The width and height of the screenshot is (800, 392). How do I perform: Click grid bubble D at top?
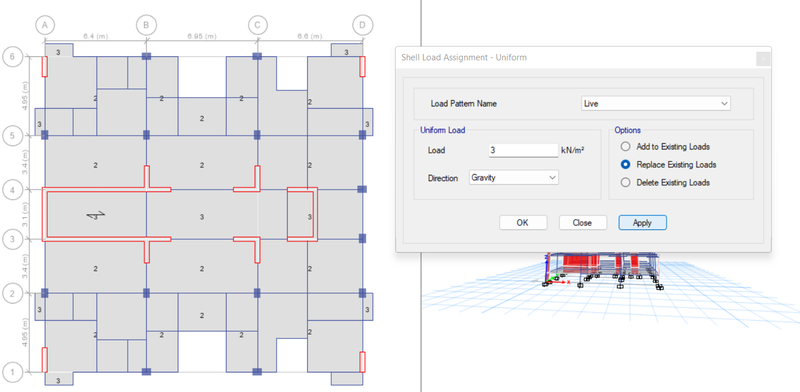[363, 24]
